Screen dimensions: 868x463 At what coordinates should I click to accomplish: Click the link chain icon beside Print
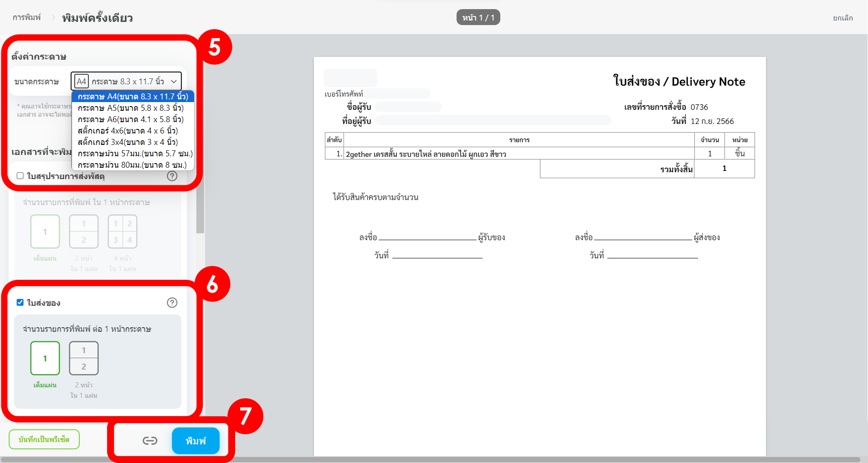pos(150,440)
